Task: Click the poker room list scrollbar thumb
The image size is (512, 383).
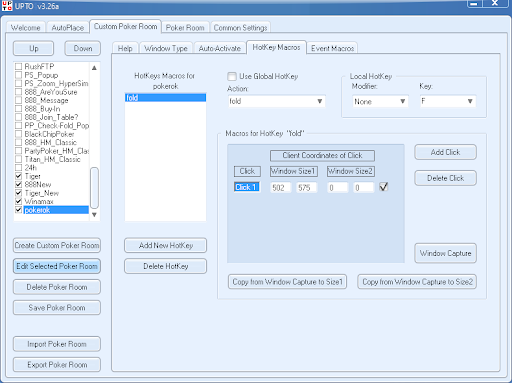Action: (94, 188)
